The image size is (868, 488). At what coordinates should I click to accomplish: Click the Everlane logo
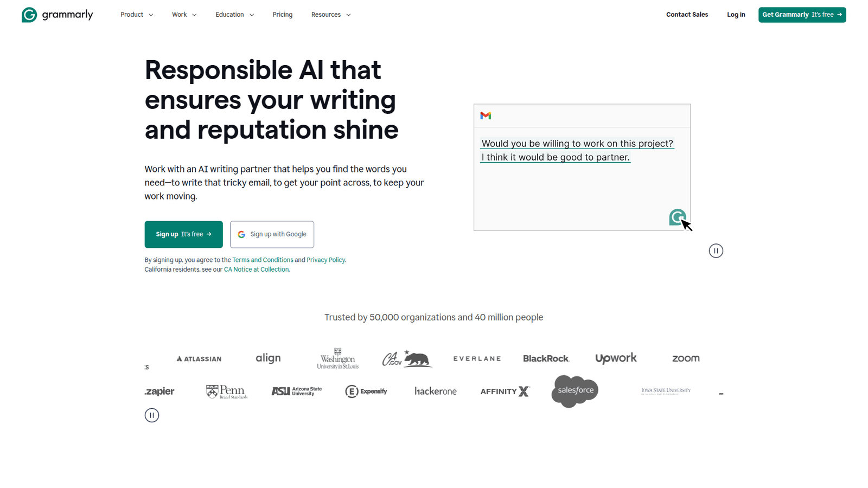[x=477, y=358]
